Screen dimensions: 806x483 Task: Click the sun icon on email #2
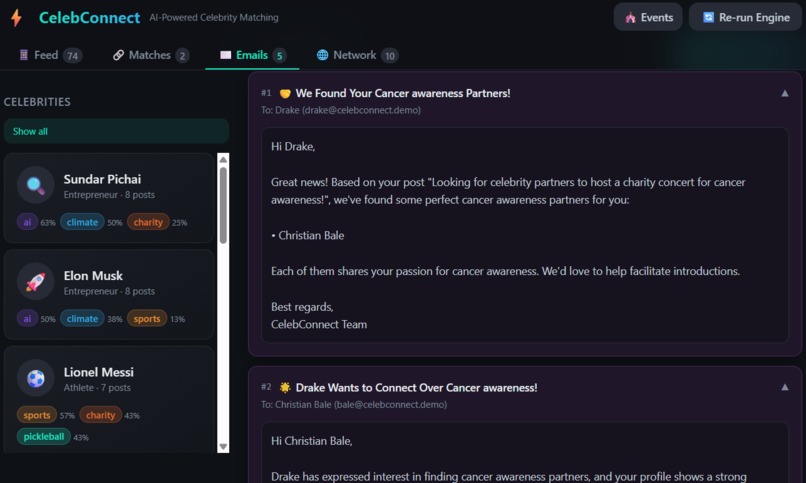pyautogui.click(x=285, y=387)
